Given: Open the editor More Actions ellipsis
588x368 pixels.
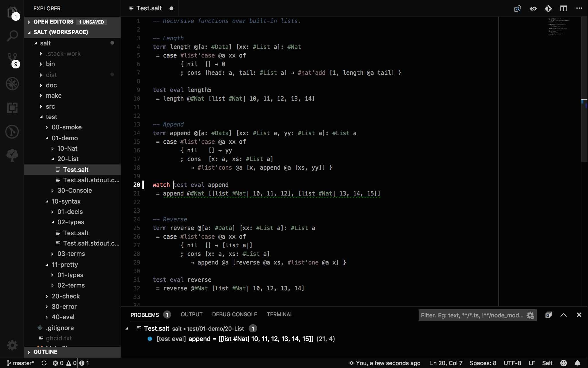Looking at the screenshot, I should tap(579, 8).
